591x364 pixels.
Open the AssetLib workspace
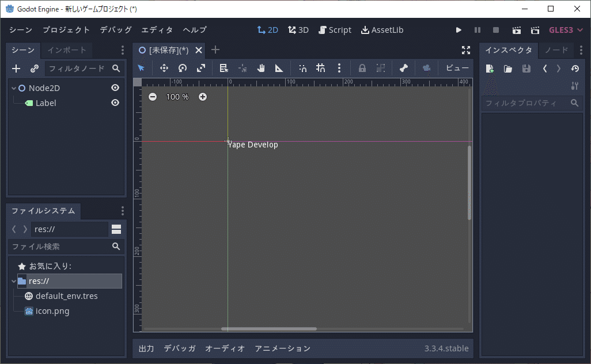(382, 30)
